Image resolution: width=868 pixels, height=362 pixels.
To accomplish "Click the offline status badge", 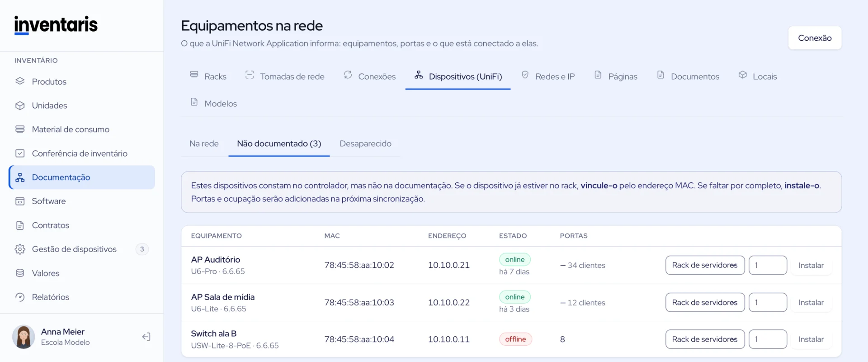I will pos(515,339).
